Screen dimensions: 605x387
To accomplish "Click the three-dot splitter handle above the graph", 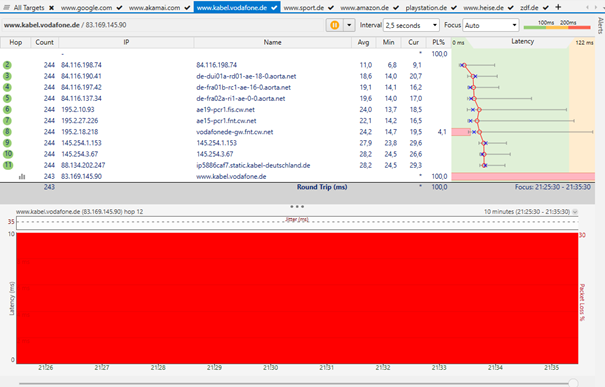I will point(297,206).
